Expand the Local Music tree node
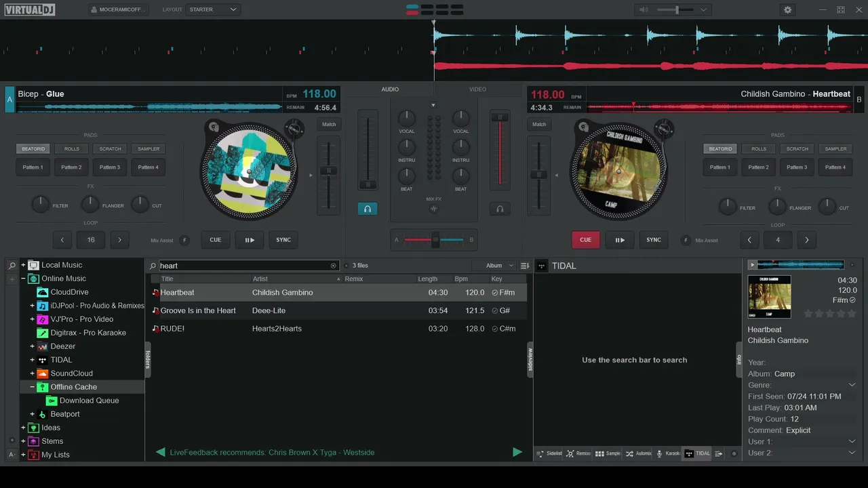868x488 pixels. point(23,265)
